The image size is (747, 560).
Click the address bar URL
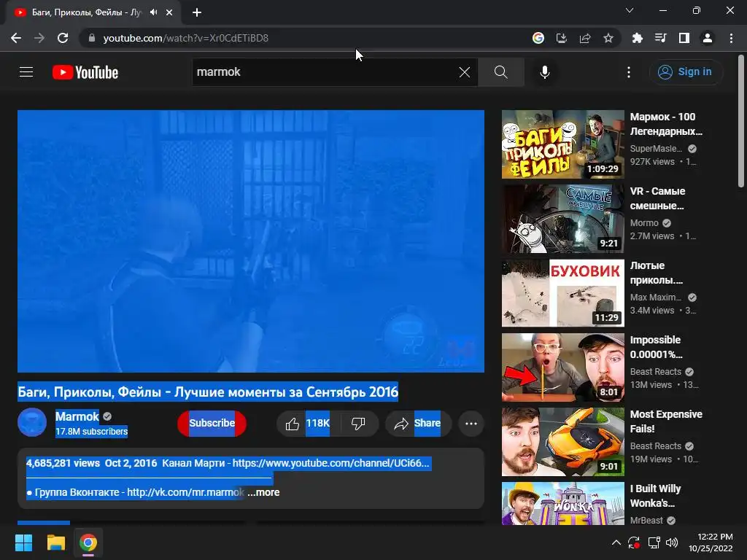186,38
